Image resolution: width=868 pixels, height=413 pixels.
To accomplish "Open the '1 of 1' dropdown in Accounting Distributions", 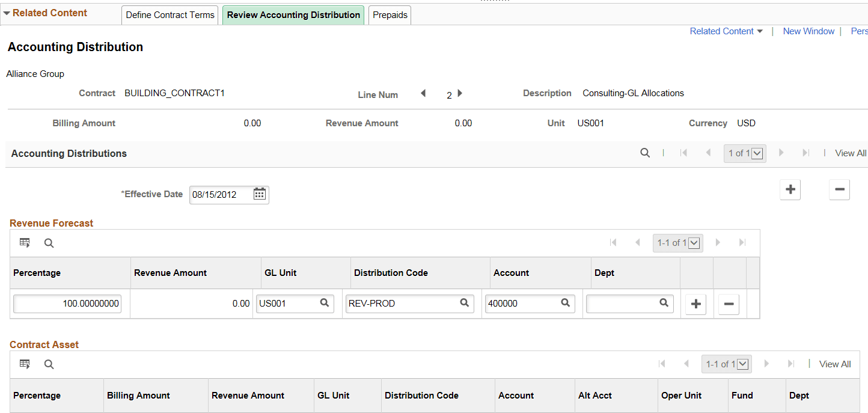I will pyautogui.click(x=758, y=153).
